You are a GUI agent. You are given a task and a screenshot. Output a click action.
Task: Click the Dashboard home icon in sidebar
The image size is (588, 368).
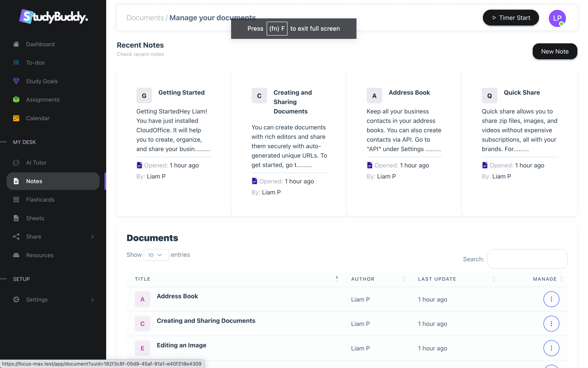[x=16, y=44]
